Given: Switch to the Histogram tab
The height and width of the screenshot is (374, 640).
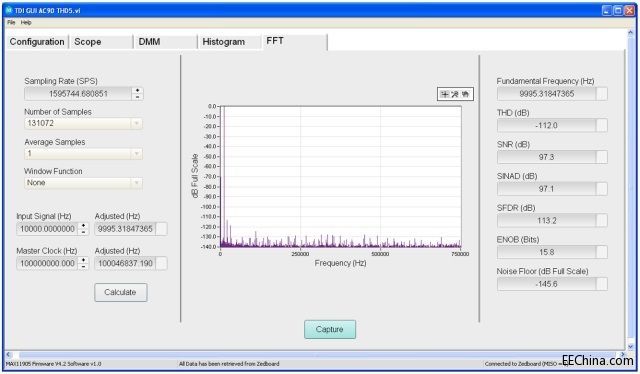Looking at the screenshot, I should tap(224, 42).
